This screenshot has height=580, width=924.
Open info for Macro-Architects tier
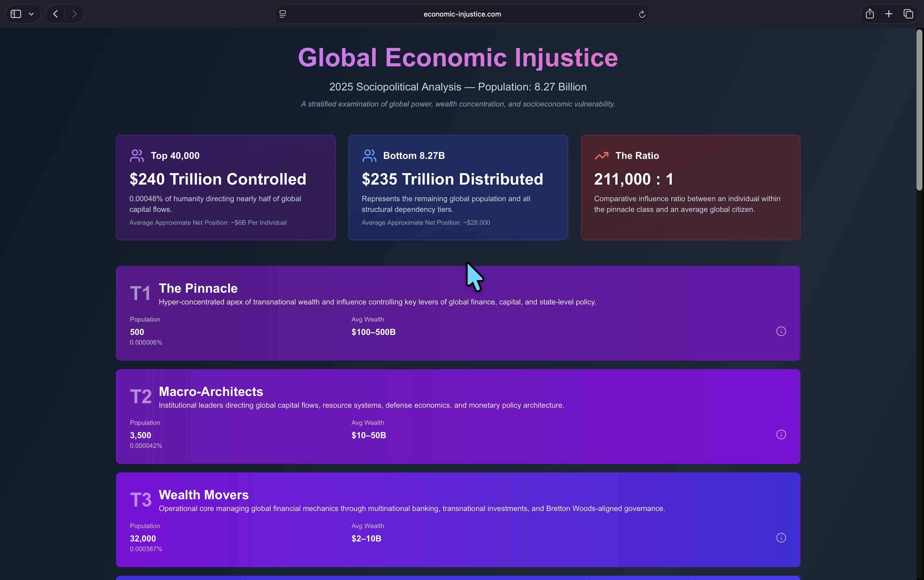[781, 435]
